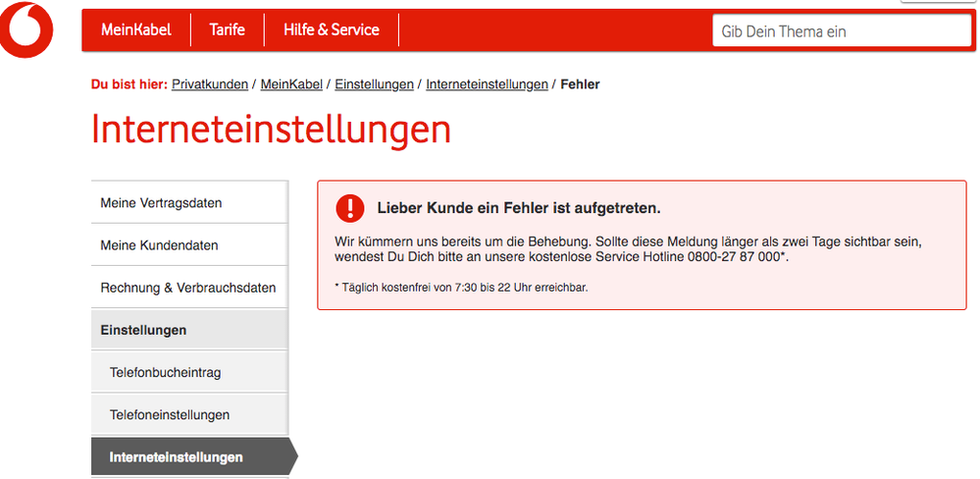Click the hotline number 0800-27 87 000

735,257
